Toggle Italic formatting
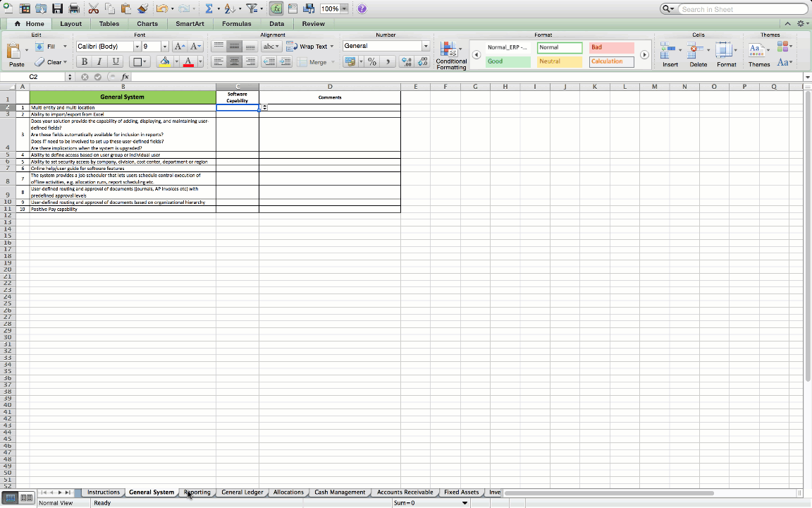Screen dimensions: 812x508 (x=99, y=62)
